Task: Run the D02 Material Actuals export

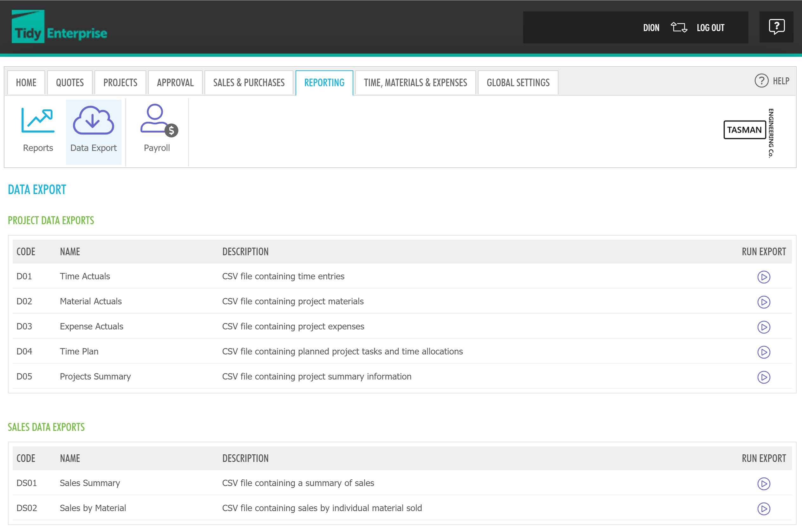Action: 764,302
